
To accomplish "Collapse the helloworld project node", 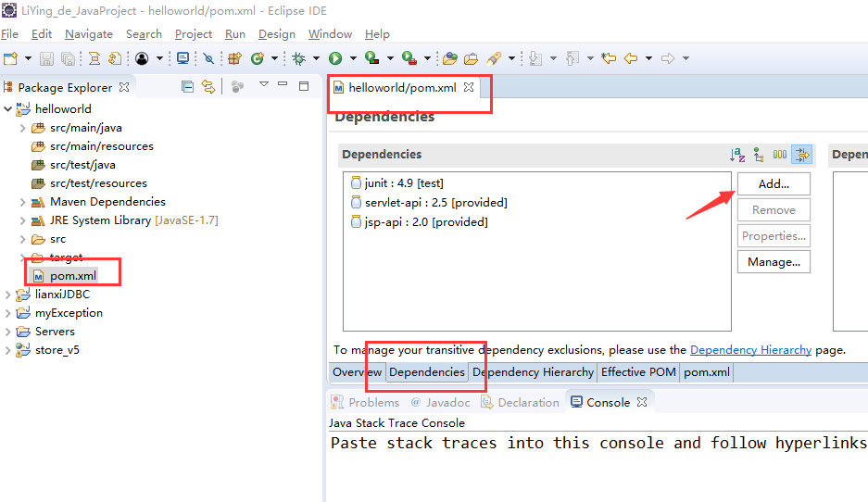I will coord(7,109).
